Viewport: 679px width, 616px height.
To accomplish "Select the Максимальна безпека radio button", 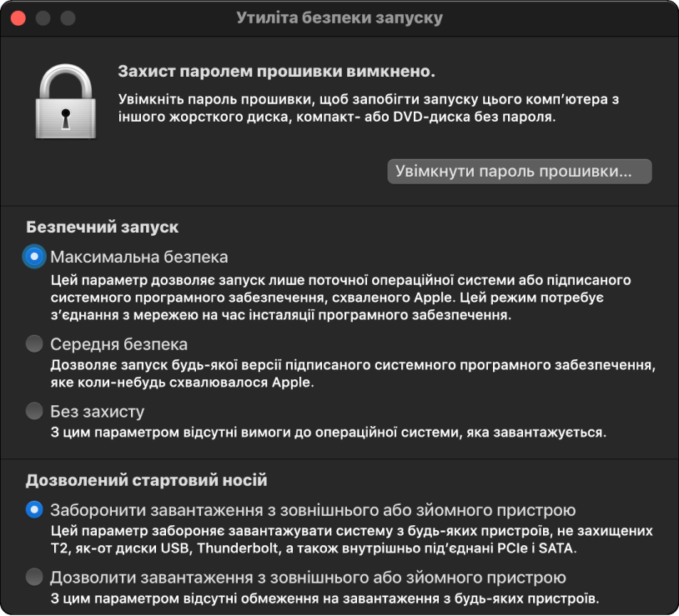I will pos(33,256).
